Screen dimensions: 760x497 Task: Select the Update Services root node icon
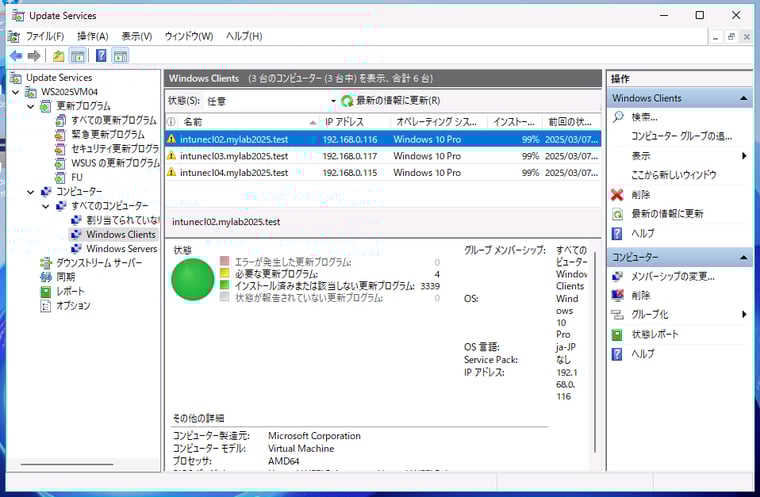coord(16,78)
